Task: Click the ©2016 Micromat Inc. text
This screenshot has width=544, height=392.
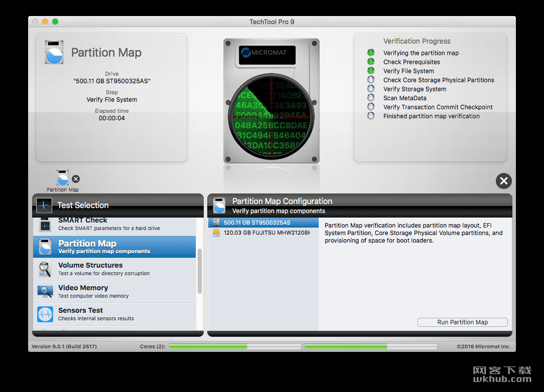Action: [484, 346]
